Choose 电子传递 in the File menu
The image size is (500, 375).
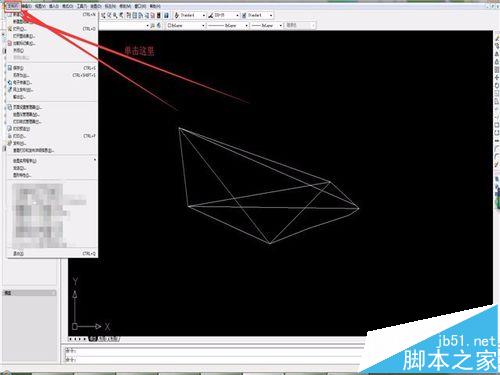(52, 82)
